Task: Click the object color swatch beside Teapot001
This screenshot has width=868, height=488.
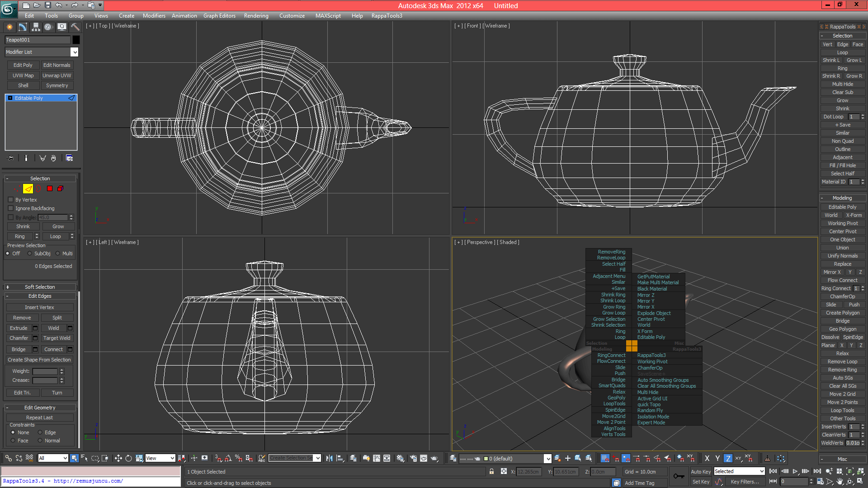Action: coord(76,40)
